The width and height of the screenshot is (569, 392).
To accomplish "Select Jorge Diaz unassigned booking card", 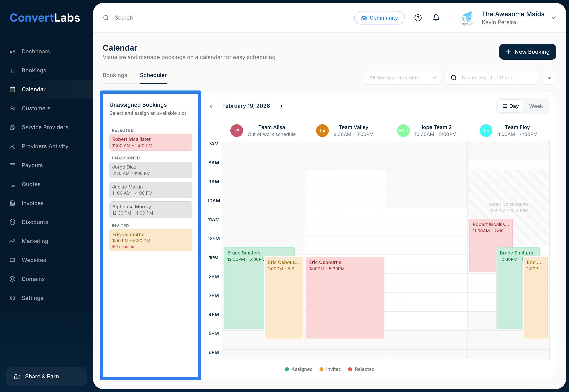I will pyautogui.click(x=151, y=170).
